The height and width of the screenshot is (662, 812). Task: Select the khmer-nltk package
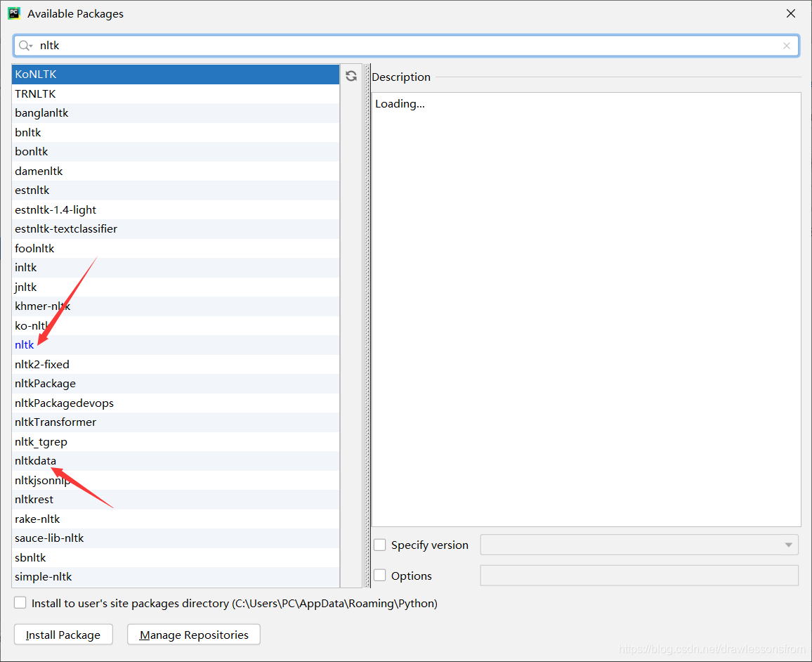(x=176, y=306)
